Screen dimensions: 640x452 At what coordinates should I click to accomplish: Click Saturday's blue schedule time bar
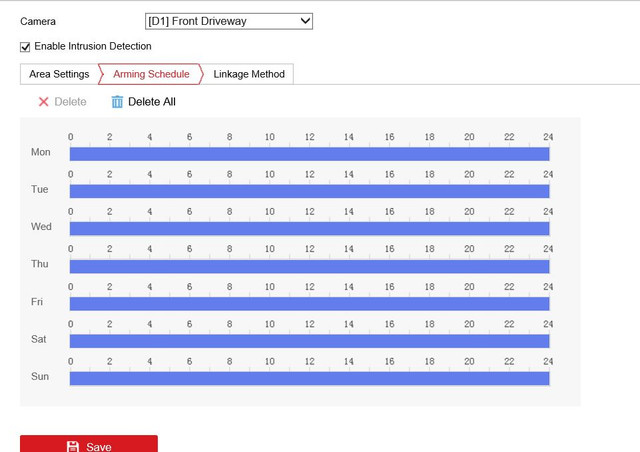(x=309, y=340)
